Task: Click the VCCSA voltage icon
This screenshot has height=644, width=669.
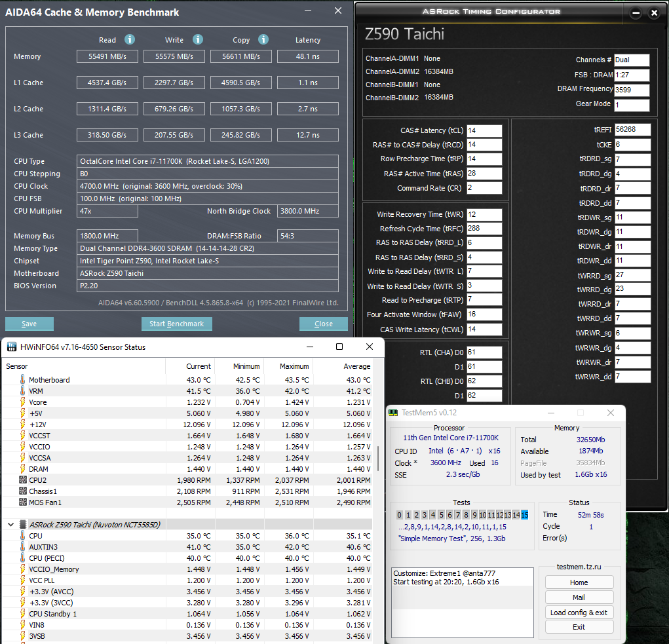Action: click(x=23, y=457)
